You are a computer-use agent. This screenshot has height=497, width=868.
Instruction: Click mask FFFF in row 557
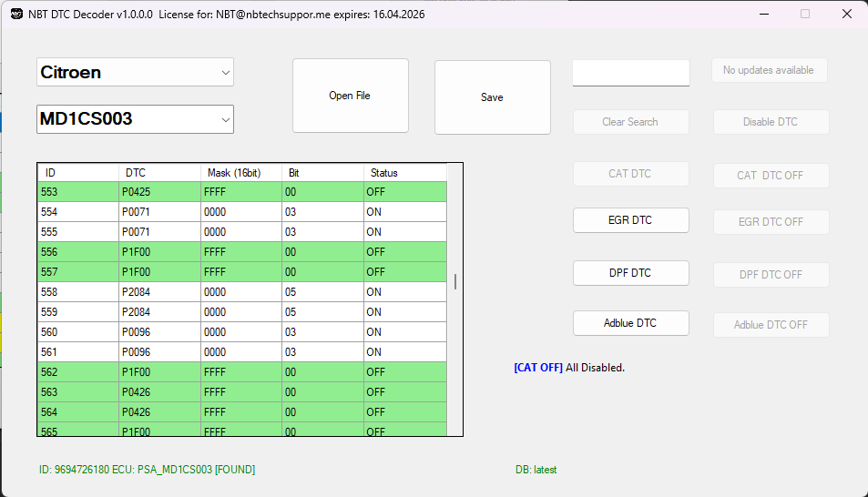240,272
